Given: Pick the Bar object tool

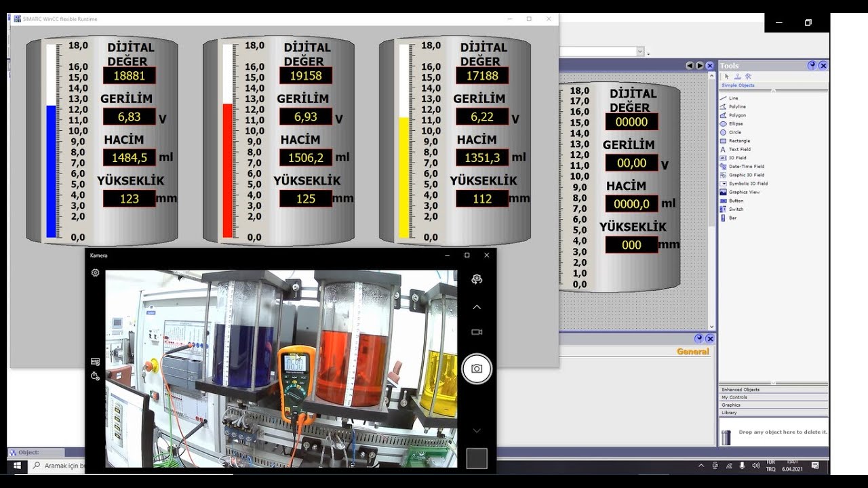Looking at the screenshot, I should 728,218.
